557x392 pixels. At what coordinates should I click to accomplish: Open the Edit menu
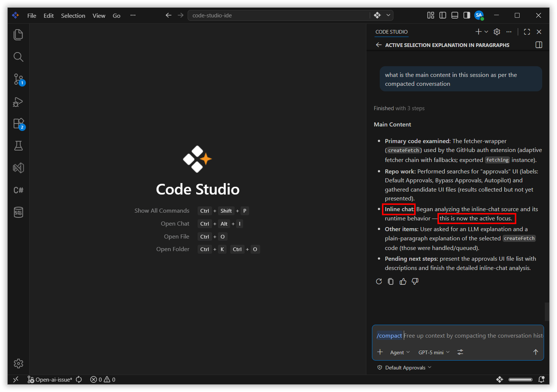point(48,16)
